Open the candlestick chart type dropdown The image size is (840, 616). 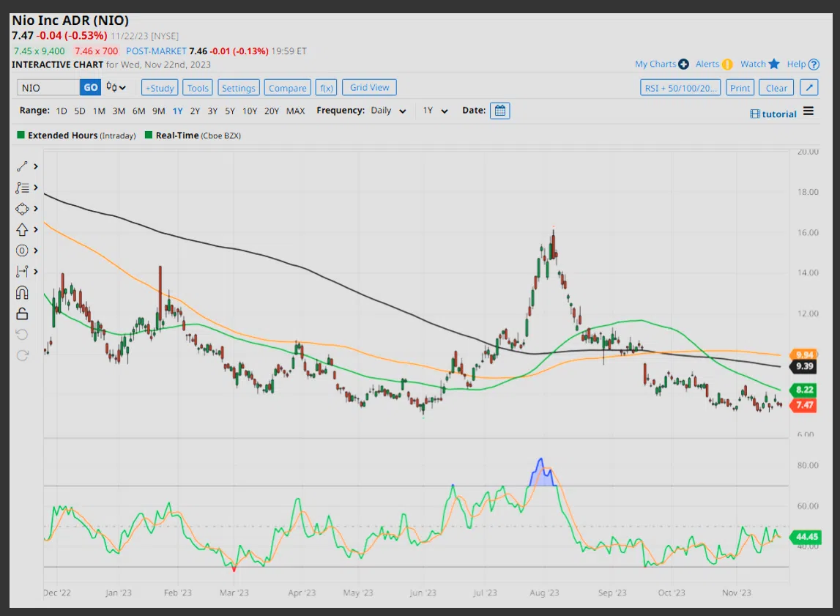116,87
